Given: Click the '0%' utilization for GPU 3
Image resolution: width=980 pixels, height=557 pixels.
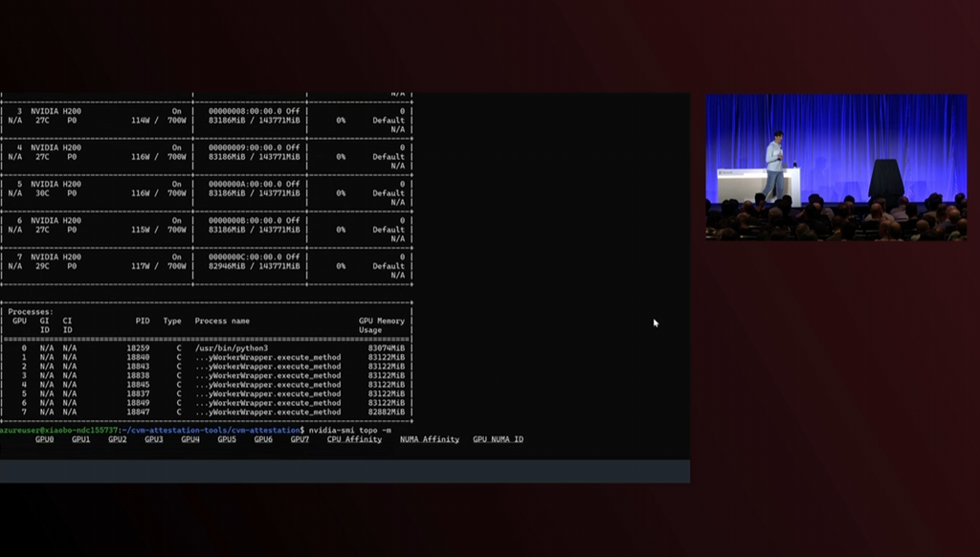Looking at the screenshot, I should (x=341, y=120).
